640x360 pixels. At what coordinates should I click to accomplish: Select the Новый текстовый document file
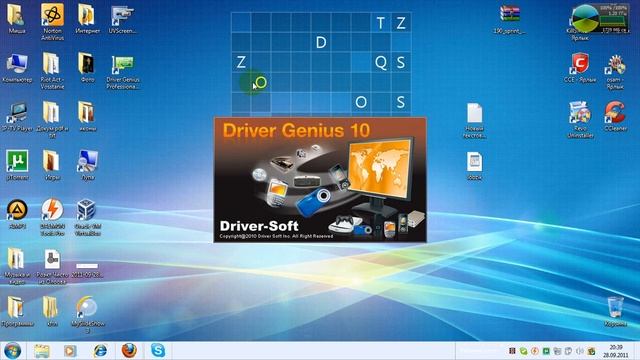coord(474,120)
